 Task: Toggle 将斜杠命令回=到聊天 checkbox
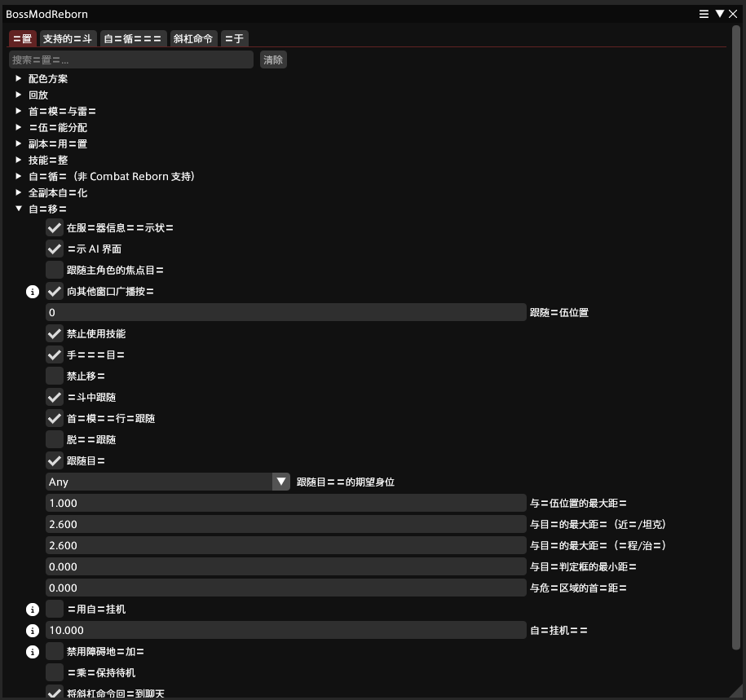[55, 693]
